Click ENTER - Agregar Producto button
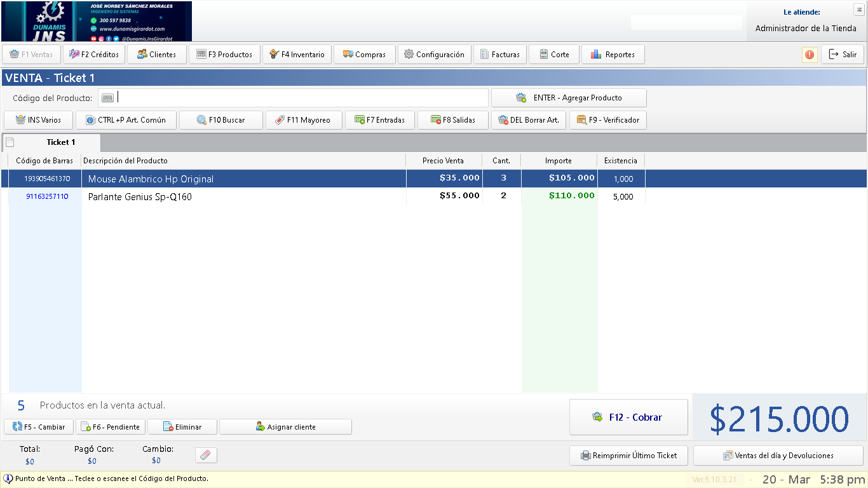 pos(569,98)
